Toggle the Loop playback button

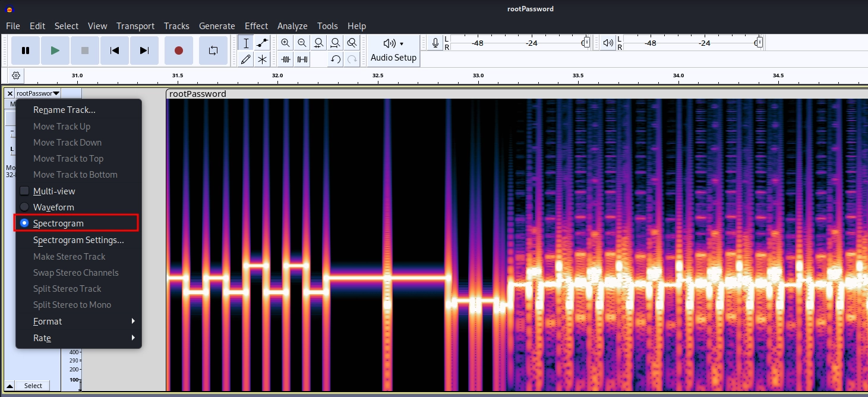[x=213, y=51]
